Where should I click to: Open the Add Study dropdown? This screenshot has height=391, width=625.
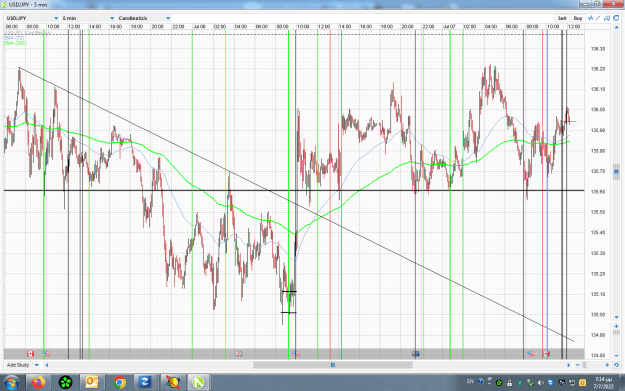(x=22, y=365)
